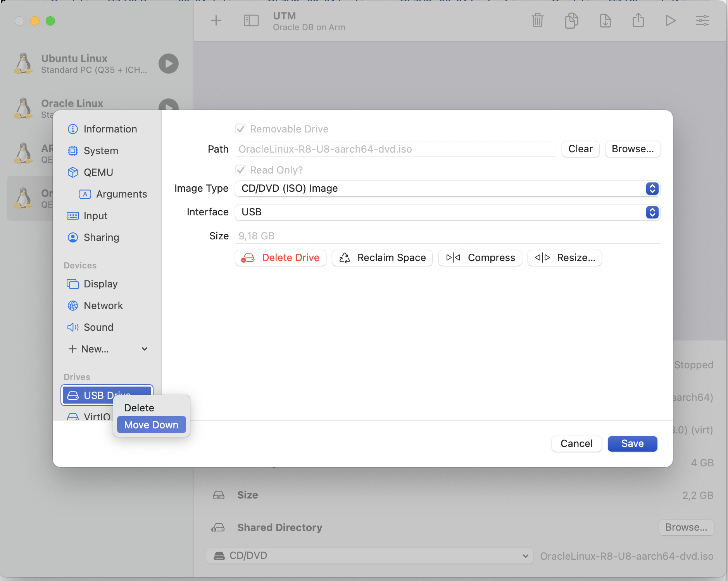
Task: Toggle the Removable Drive checkbox
Action: tap(241, 129)
